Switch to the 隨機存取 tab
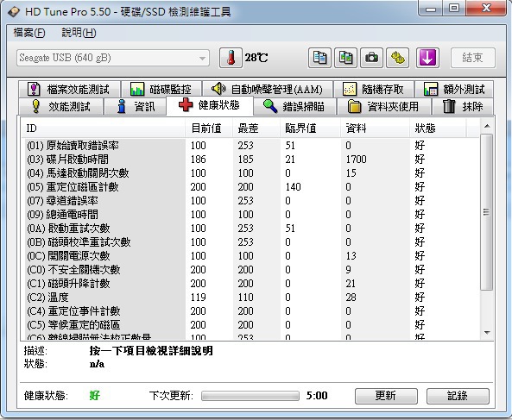This screenshot has height=420, width=512. coord(374,89)
